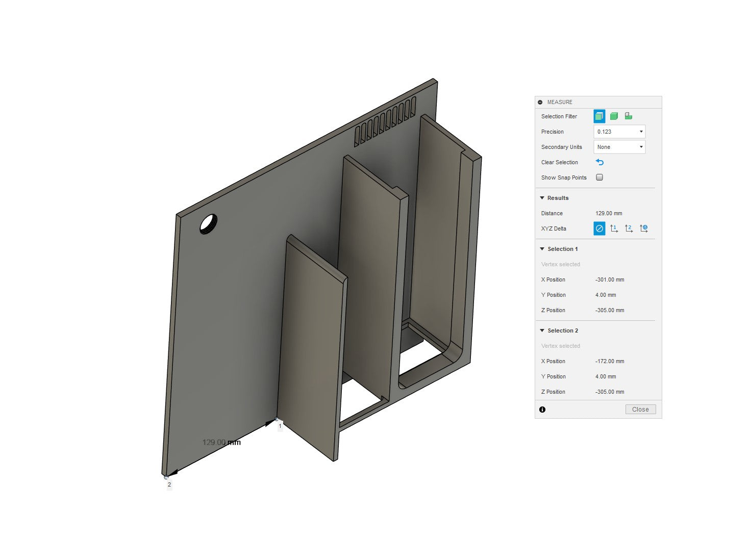Click the Clear Selection undo arrow
Screen dimensions: 750x560
[x=599, y=162]
